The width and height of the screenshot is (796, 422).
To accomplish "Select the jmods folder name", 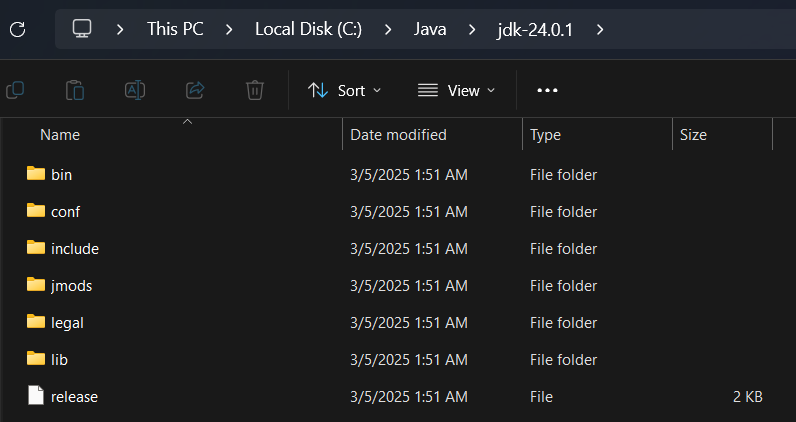I will (72, 286).
